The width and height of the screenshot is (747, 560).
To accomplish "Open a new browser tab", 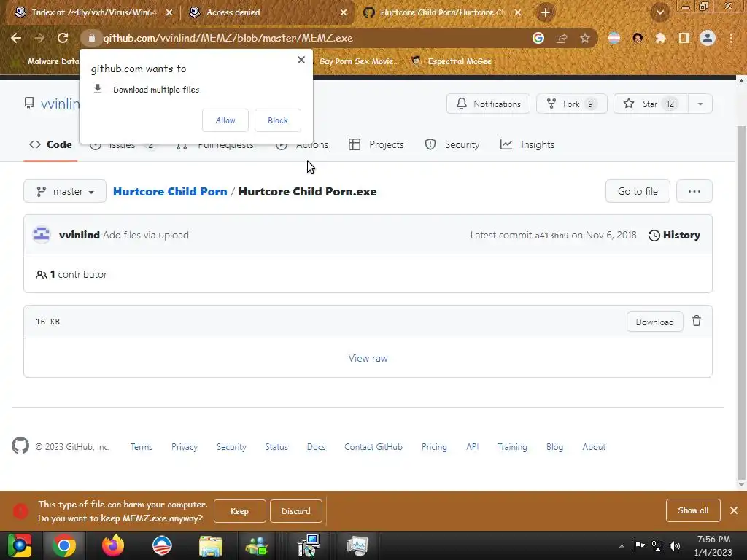I will tap(546, 12).
